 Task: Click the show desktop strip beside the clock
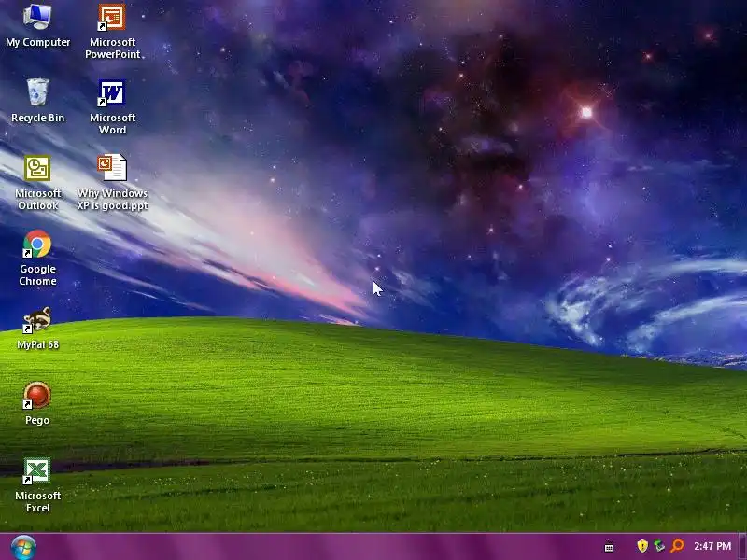[x=742, y=547]
